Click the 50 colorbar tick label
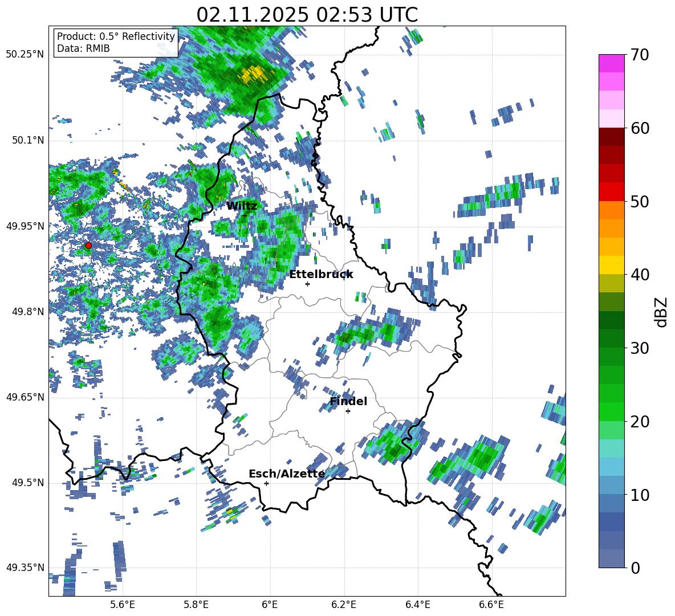 (x=640, y=201)
